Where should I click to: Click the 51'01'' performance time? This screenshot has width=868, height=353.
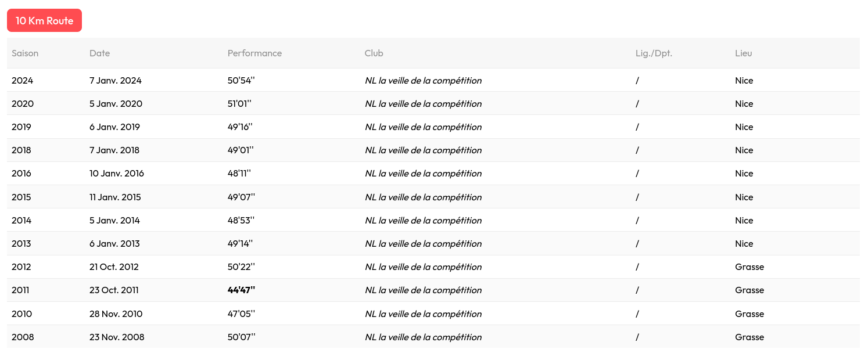pyautogui.click(x=239, y=104)
